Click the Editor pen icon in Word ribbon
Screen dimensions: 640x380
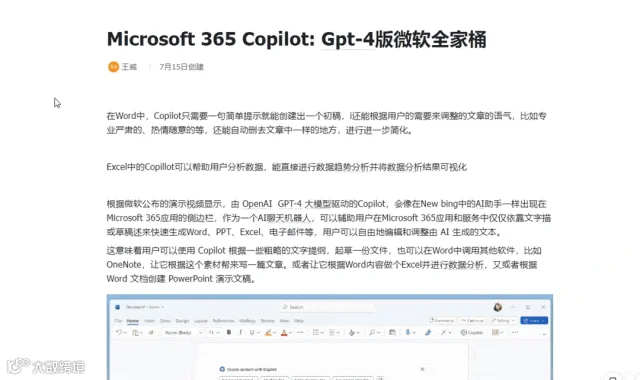(428, 333)
